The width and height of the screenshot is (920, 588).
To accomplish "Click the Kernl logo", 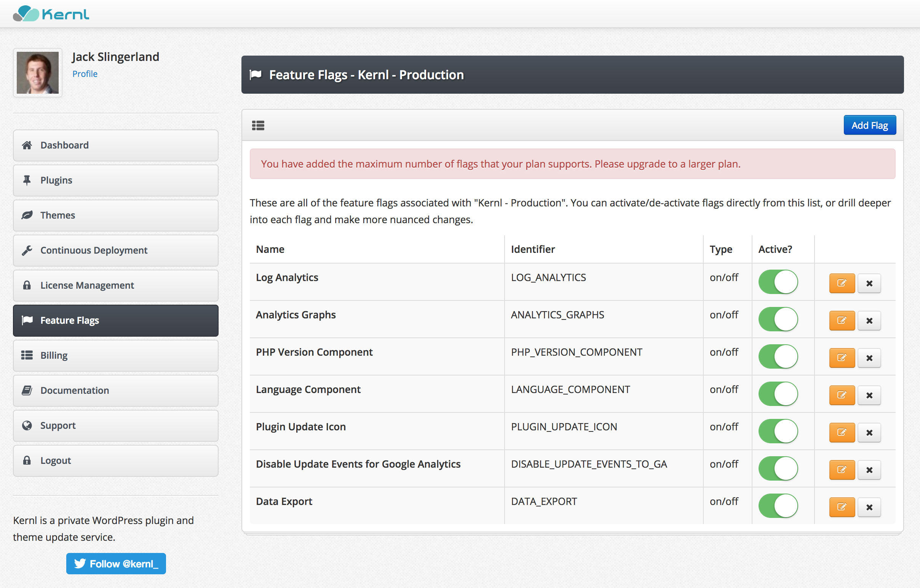I will coord(51,14).
